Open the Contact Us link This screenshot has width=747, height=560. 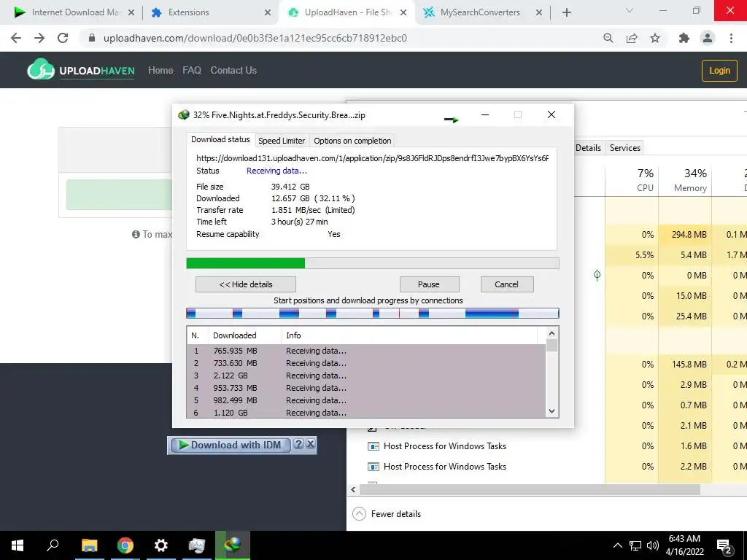point(233,71)
